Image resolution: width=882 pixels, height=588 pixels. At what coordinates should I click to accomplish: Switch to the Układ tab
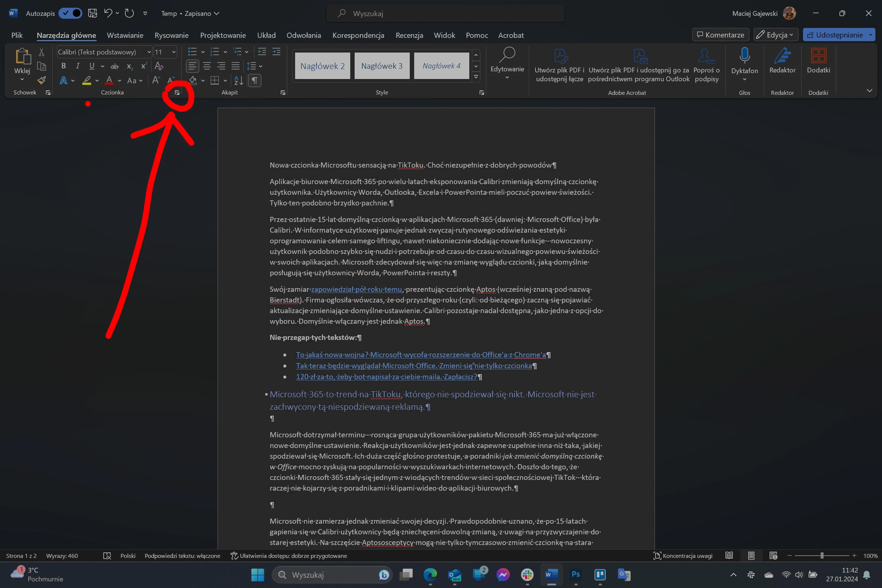tap(266, 35)
